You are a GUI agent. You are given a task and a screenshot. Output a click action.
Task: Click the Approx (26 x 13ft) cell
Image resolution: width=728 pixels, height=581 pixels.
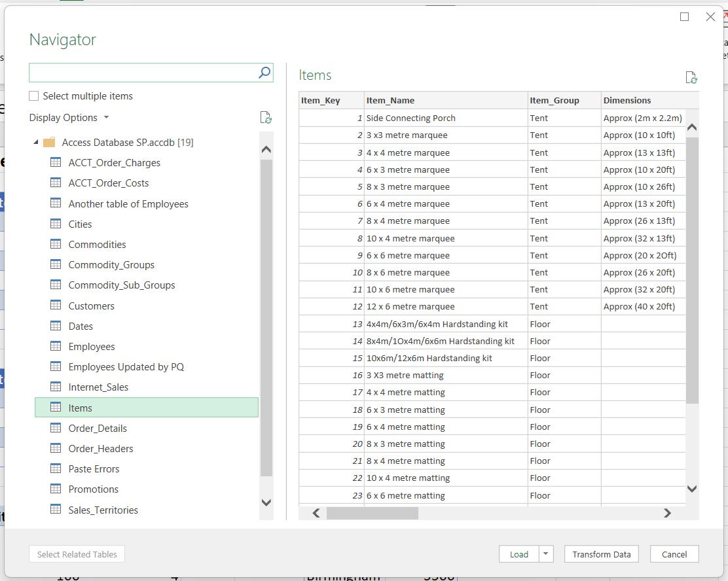coord(643,221)
